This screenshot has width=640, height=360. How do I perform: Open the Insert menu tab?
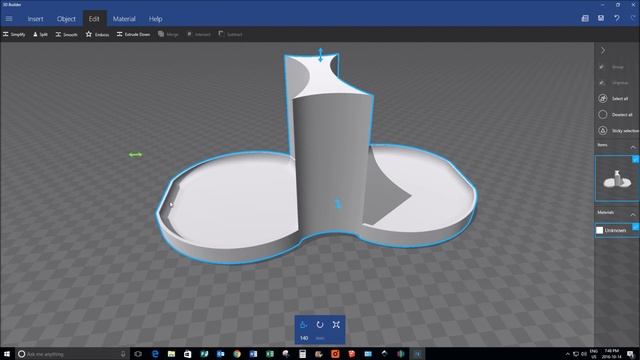(x=36, y=19)
